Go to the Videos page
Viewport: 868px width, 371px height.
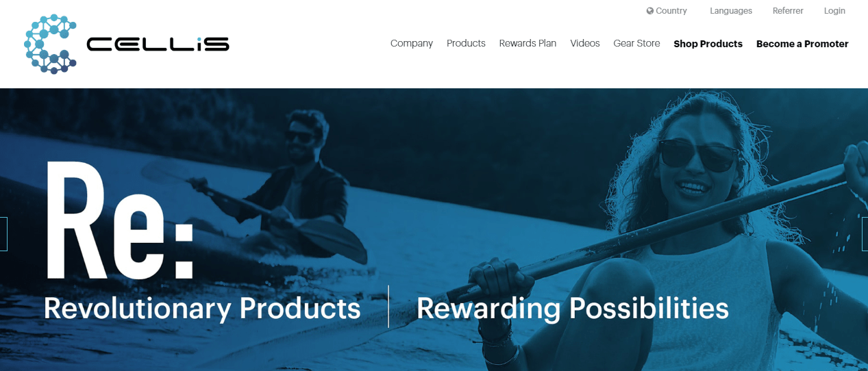585,43
